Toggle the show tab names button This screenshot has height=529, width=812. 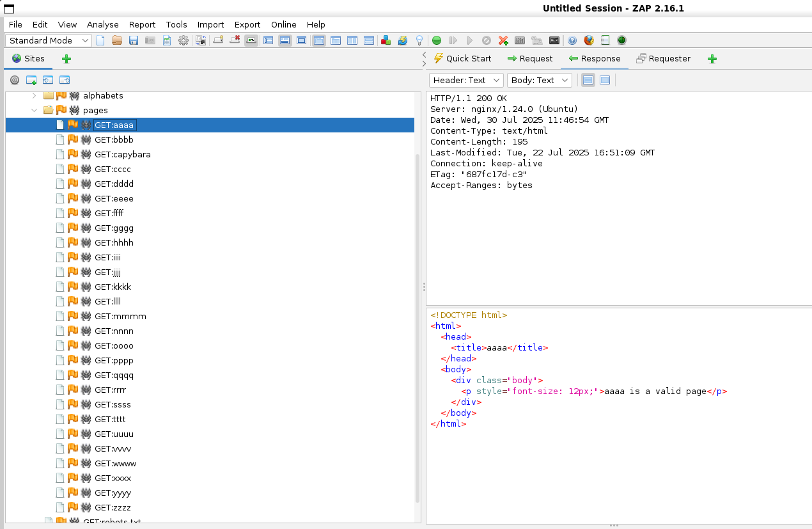point(251,40)
